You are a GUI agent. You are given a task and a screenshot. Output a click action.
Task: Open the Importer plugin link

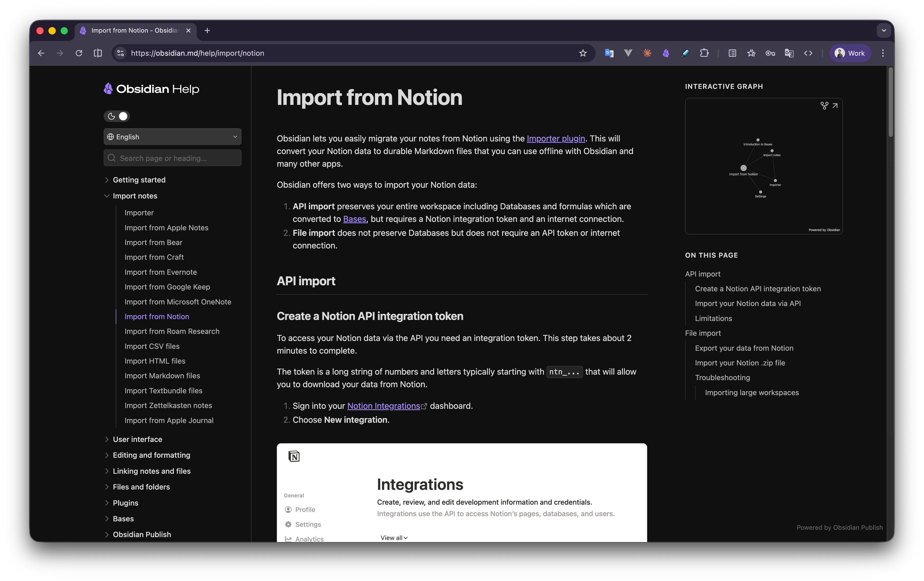555,139
